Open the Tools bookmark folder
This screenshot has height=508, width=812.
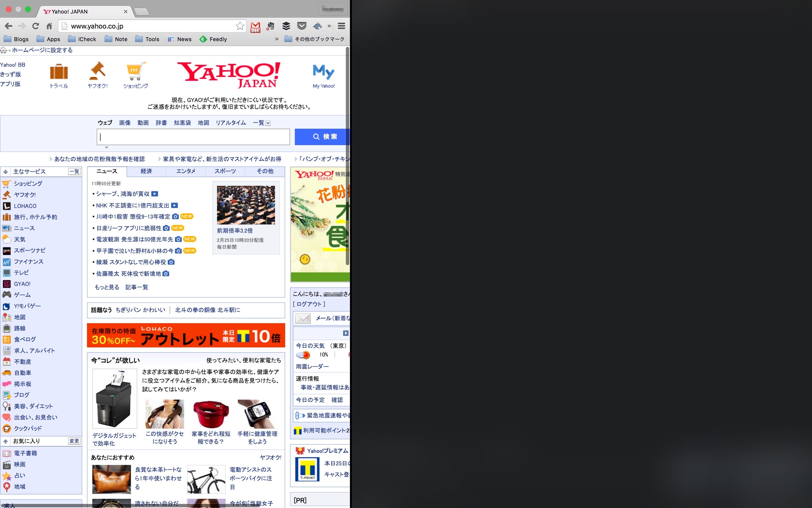point(147,39)
